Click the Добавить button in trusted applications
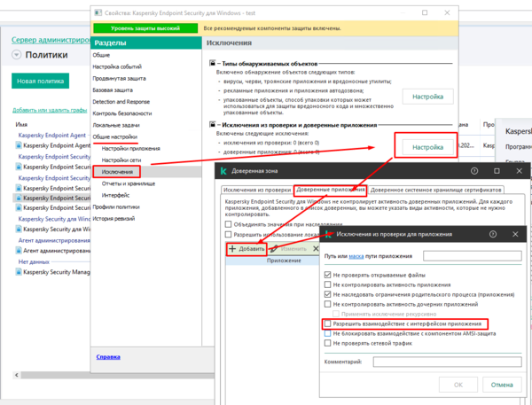Screen dimensions: 532x405 pyautogui.click(x=246, y=249)
